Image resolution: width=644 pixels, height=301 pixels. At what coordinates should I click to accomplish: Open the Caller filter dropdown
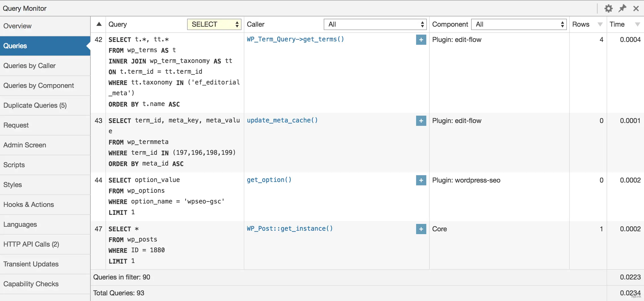(375, 24)
